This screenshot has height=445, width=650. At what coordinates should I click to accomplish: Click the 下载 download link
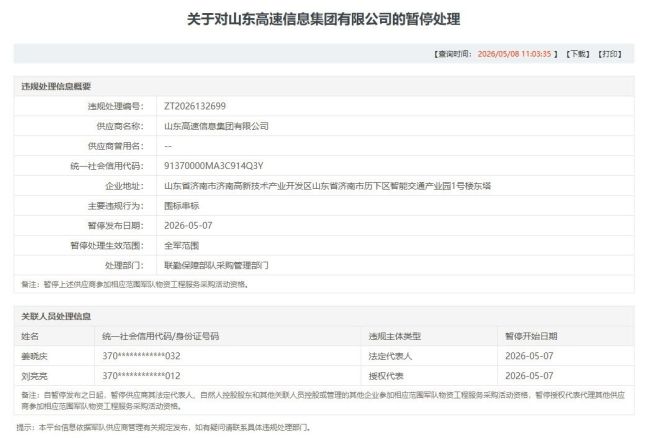pos(578,54)
